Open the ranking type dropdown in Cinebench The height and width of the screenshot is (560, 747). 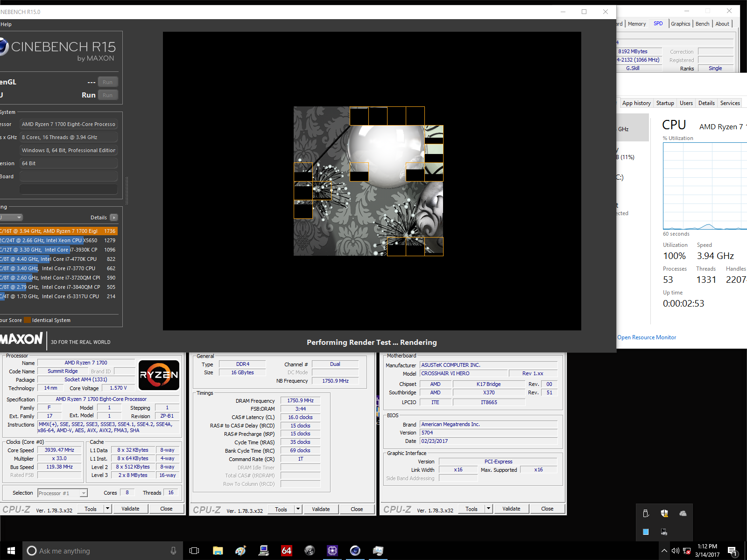click(x=11, y=217)
